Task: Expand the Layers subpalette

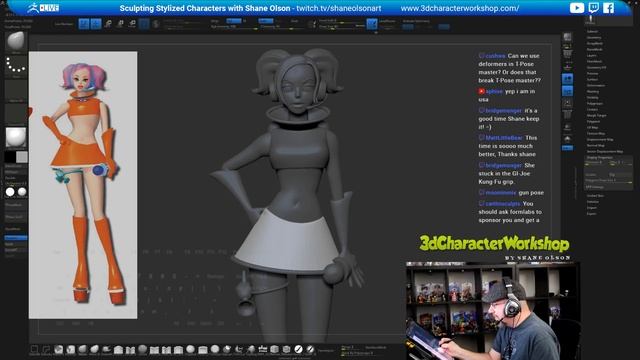Action: 592,56
